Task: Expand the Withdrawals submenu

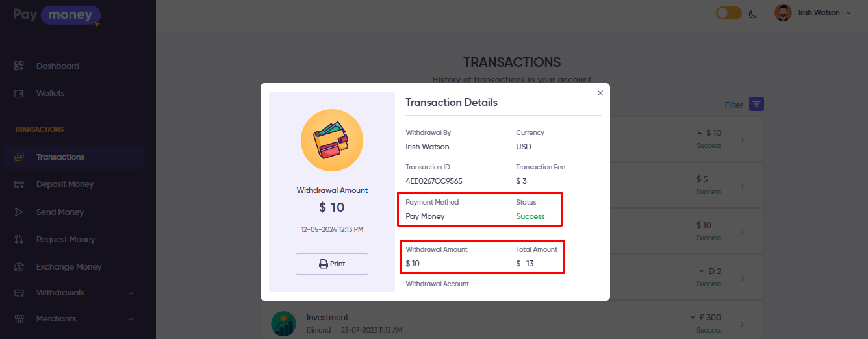Action: [x=130, y=293]
